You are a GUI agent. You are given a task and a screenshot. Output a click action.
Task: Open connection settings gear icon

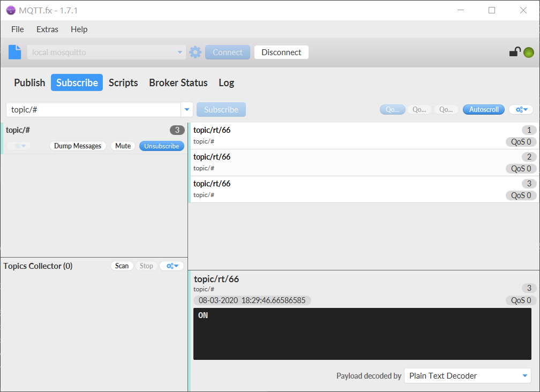195,52
